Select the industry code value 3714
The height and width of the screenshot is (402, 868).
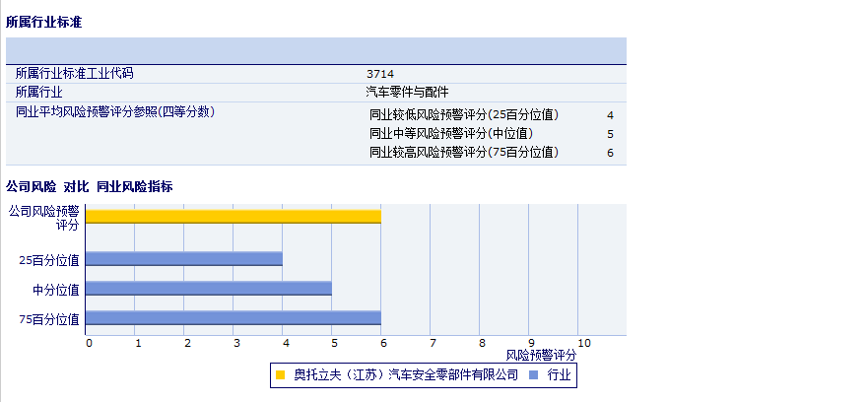coord(379,74)
